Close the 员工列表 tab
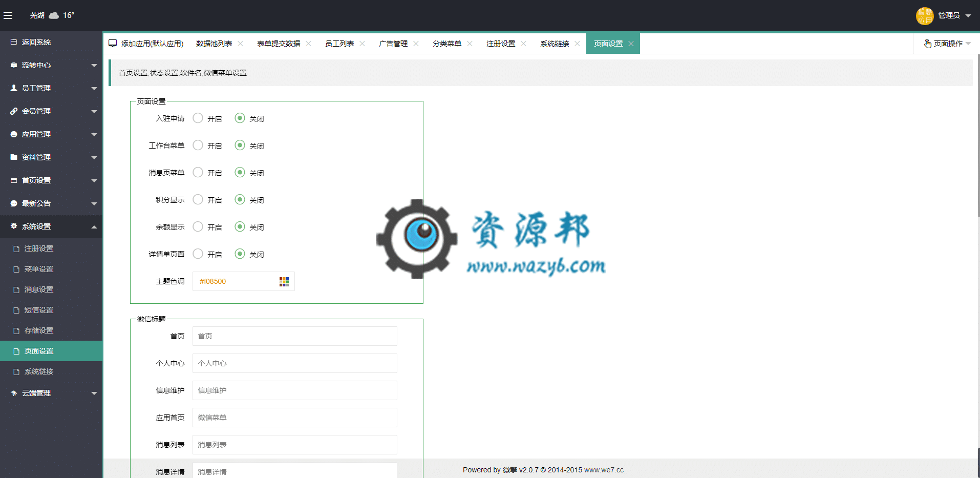 [x=362, y=44]
